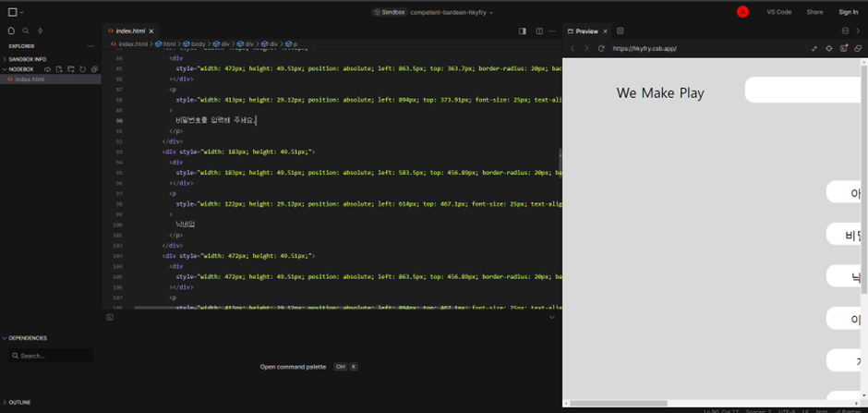Go forward in the preview browser
Screen dimensions: 868x413
(586, 49)
